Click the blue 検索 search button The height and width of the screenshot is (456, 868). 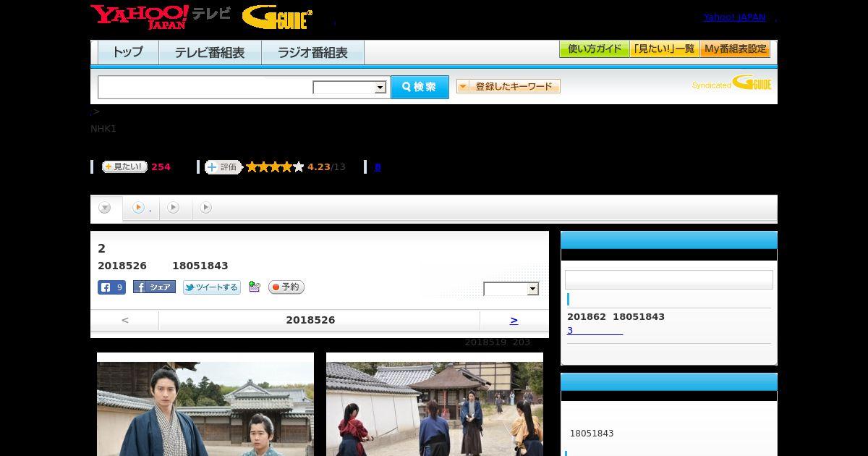click(x=420, y=87)
